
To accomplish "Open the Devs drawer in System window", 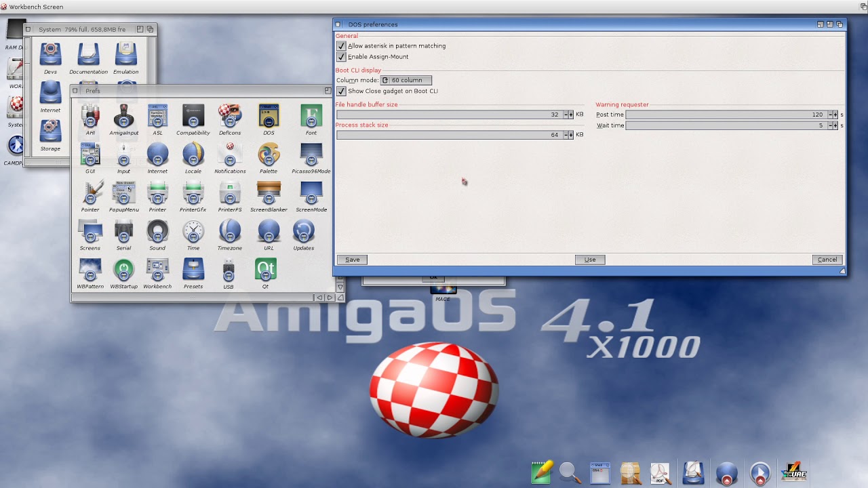I will 50,54.
